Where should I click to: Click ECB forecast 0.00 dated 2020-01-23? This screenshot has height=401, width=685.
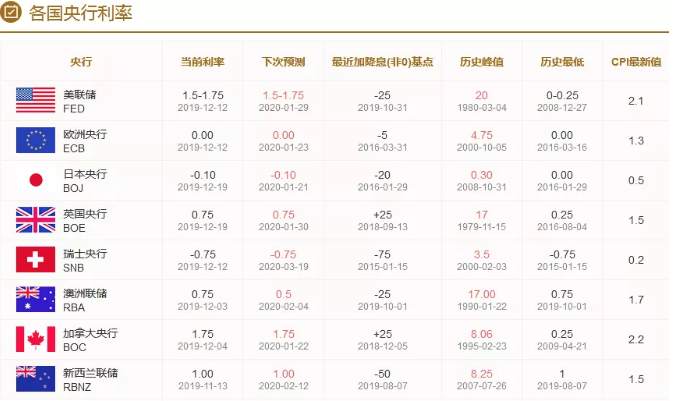tap(283, 141)
